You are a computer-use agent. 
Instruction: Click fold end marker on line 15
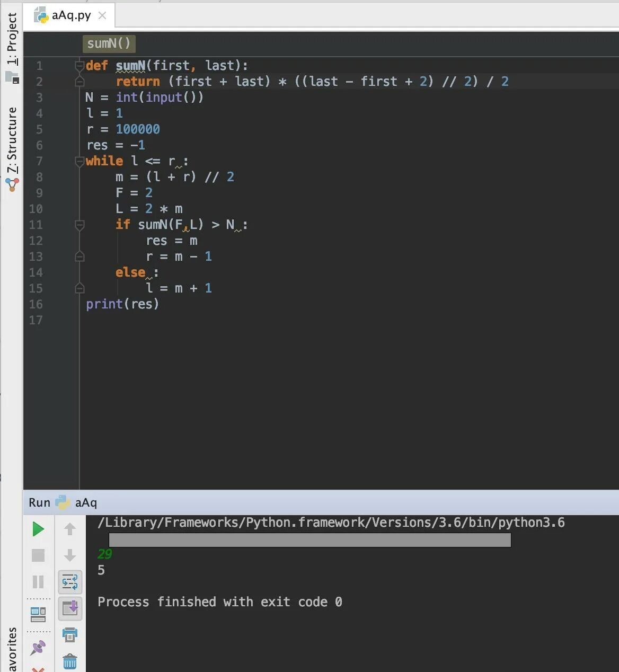point(79,288)
